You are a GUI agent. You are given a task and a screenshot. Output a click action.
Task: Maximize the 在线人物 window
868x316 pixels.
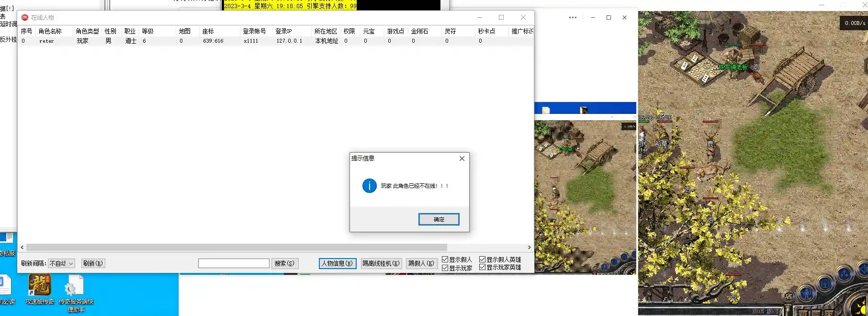coord(501,17)
